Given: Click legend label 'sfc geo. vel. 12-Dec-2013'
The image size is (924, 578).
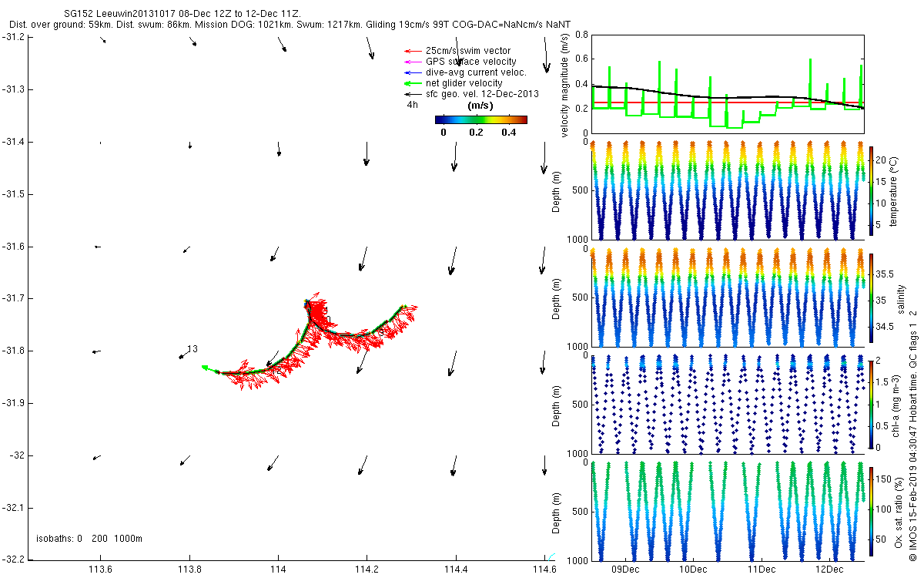Looking at the screenshot, I should click(x=482, y=94).
